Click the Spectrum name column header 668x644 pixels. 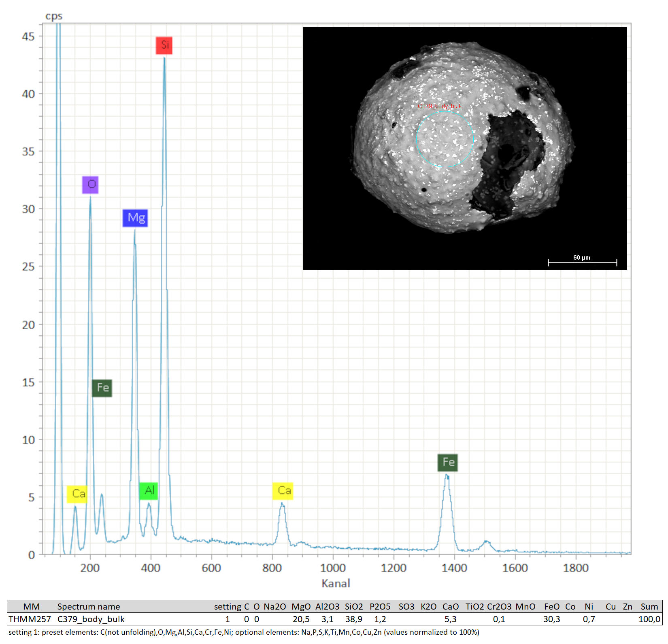(x=89, y=606)
